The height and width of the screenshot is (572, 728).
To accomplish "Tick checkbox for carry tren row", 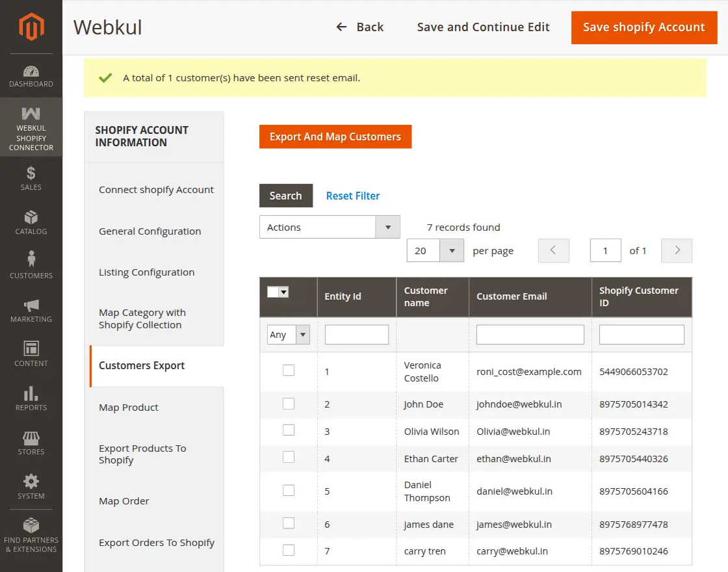I will [x=289, y=550].
